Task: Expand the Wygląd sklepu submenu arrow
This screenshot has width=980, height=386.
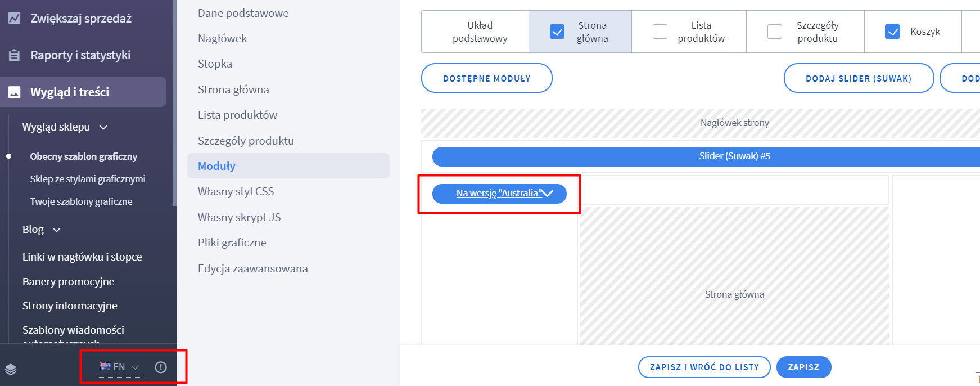Action: 103,127
